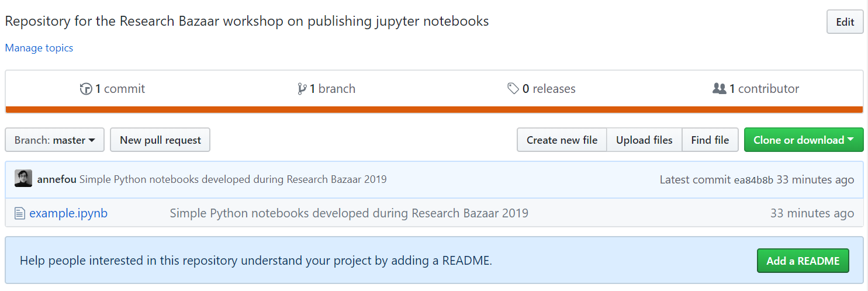This screenshot has height=291, width=868.
Task: Click the releases tag icon
Action: (x=513, y=89)
